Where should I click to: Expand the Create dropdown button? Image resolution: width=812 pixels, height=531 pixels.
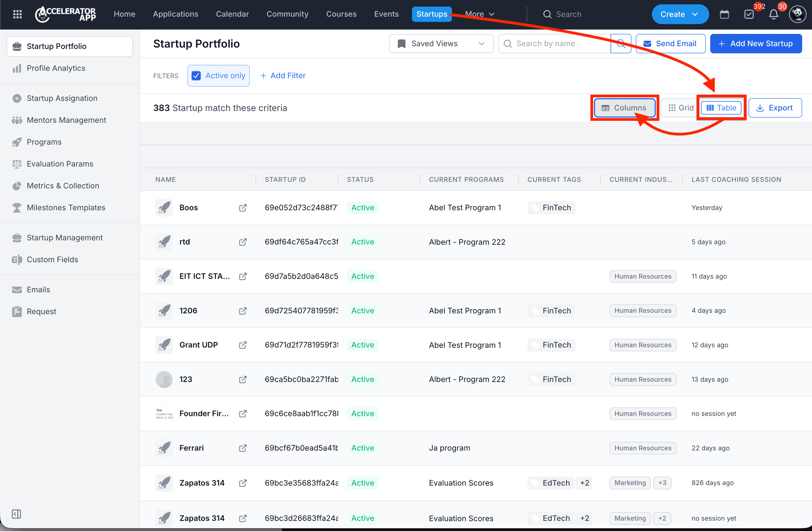(680, 14)
